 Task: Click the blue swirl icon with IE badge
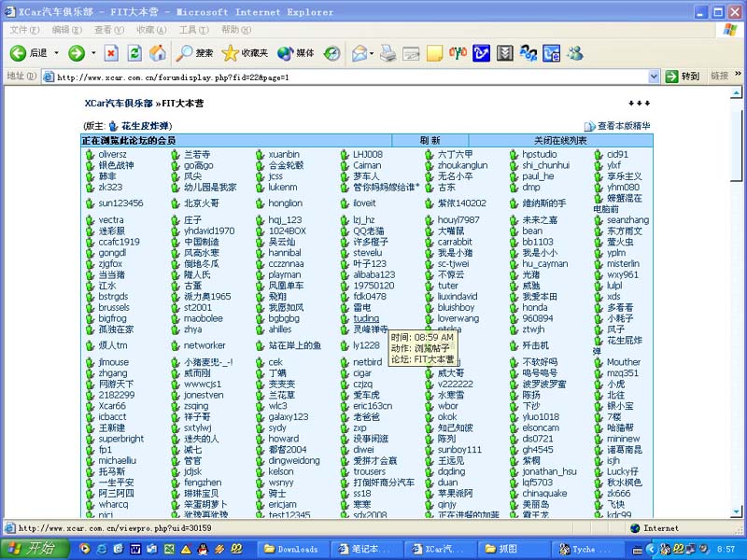tap(551, 53)
